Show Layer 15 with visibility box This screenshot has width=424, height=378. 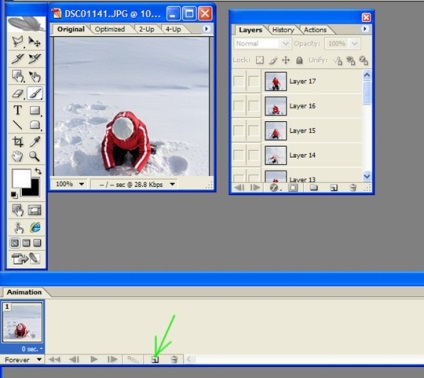(239, 131)
